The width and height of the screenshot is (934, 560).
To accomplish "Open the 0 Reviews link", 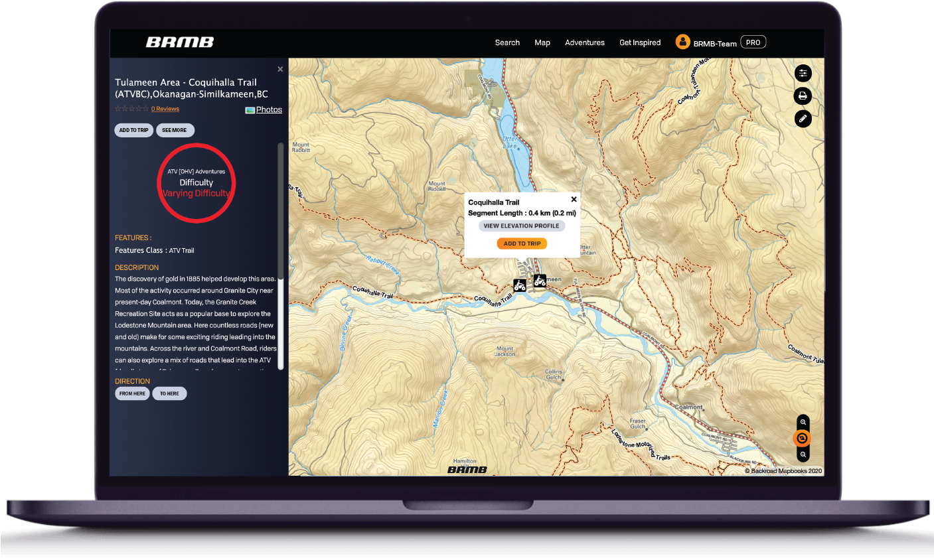I will coord(165,108).
